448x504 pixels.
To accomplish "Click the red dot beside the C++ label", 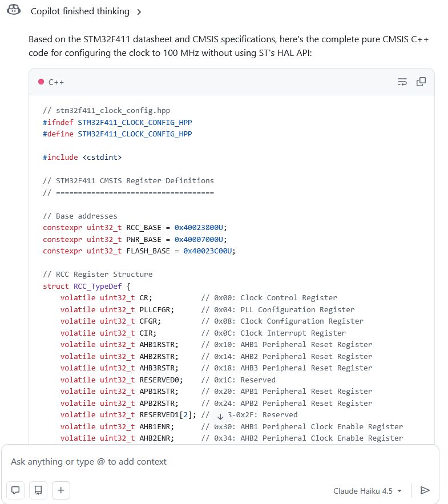I will [41, 82].
